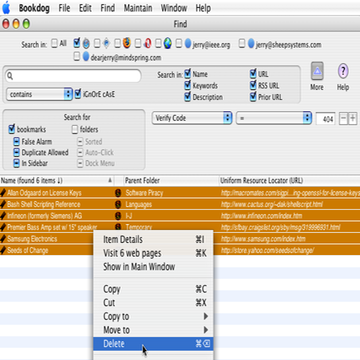This screenshot has width=360, height=360.
Task: Click lightning bolt icon of Allan Odgaard row
Action: (3, 193)
